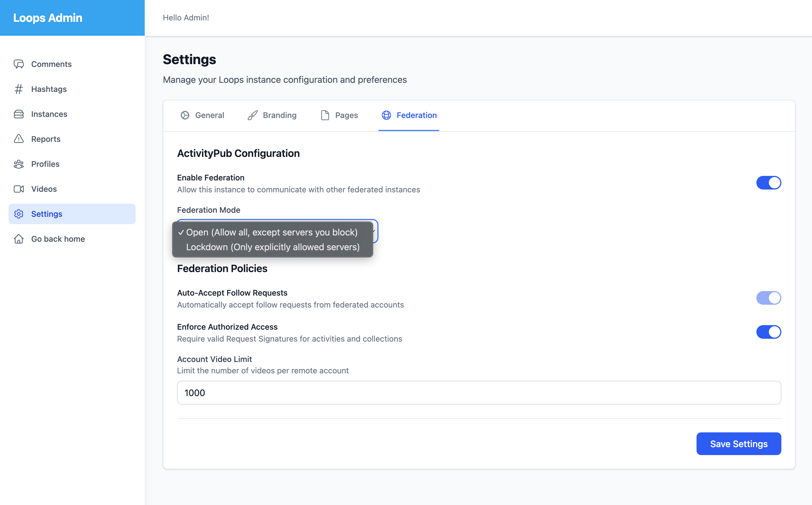Click the Hashtags hash symbol icon
This screenshot has width=812, height=505.
pos(19,89)
